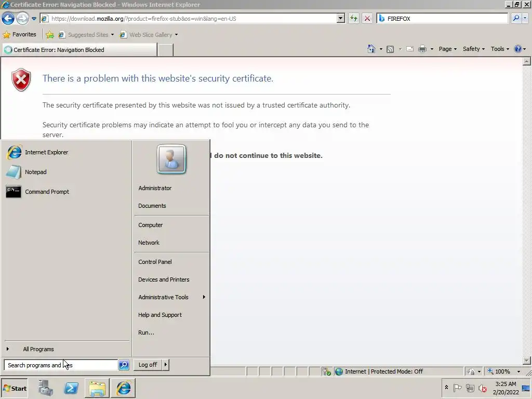Click Search programs and files box
The width and height of the screenshot is (532, 399).
pos(61,365)
